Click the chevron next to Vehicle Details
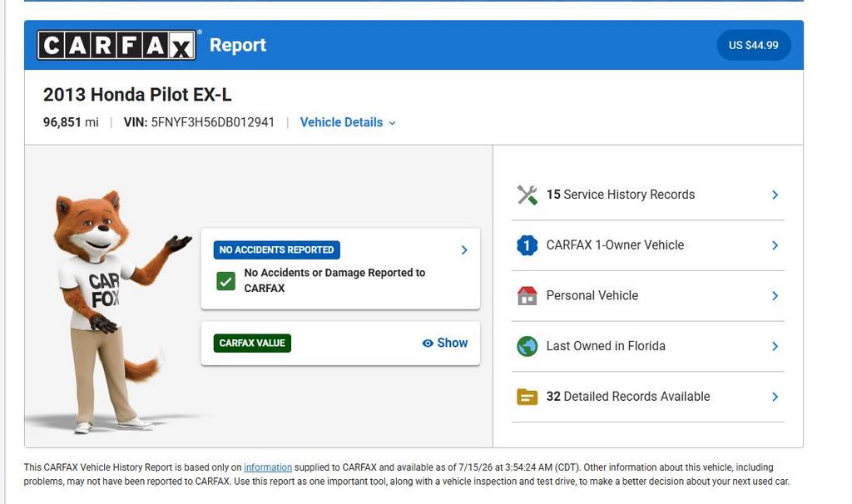 [x=393, y=123]
